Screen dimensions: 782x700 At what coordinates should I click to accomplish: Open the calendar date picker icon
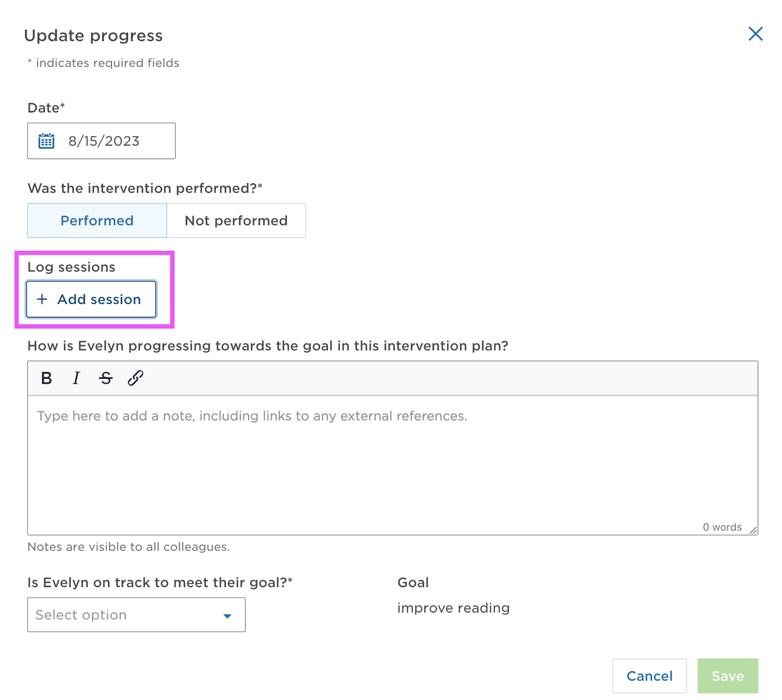pos(46,141)
